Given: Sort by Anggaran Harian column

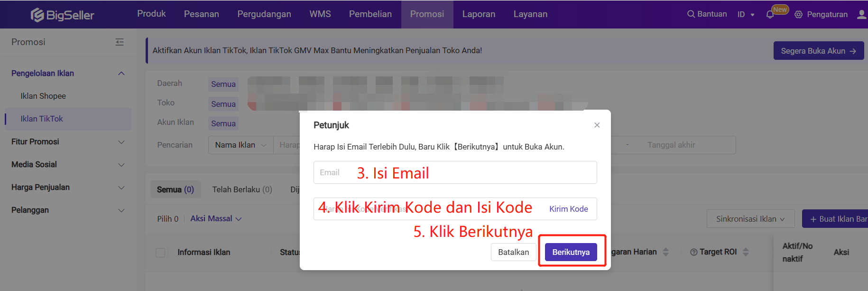Looking at the screenshot, I should click(x=665, y=252).
